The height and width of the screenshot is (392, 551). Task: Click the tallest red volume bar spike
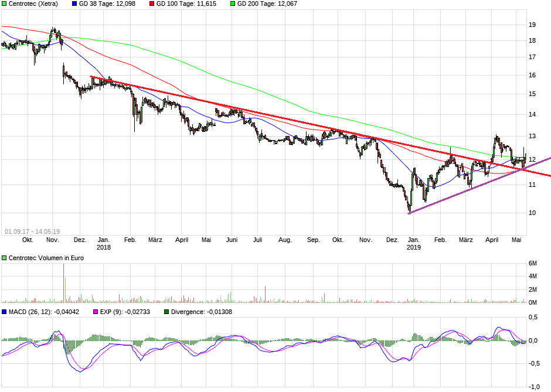coord(64,280)
